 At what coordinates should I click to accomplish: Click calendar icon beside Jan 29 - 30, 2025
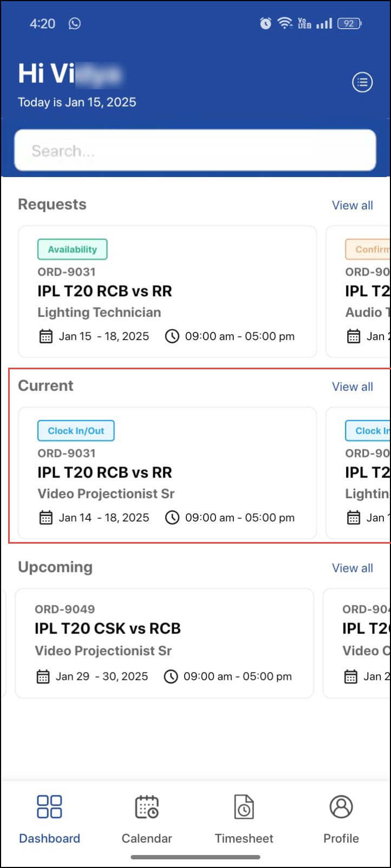click(x=43, y=676)
